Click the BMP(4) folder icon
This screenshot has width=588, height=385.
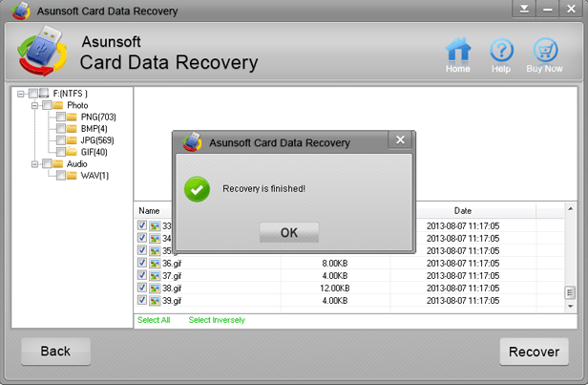[x=72, y=128]
